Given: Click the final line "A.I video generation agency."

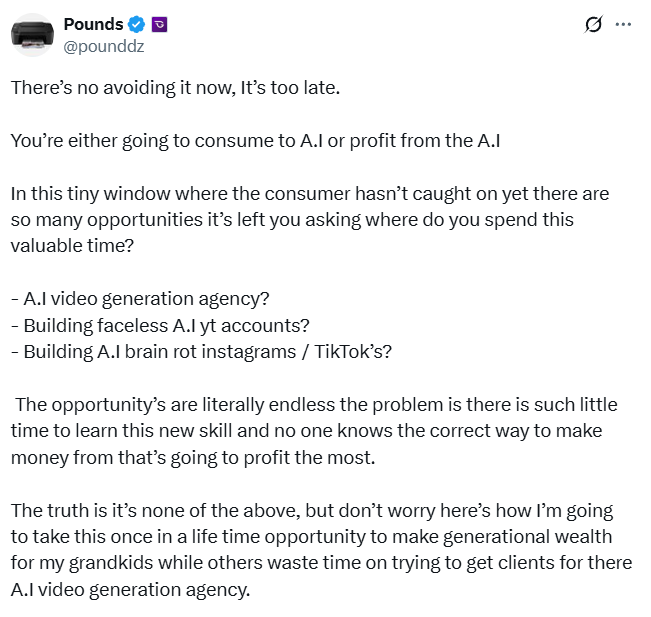Looking at the screenshot, I should coord(128,589).
